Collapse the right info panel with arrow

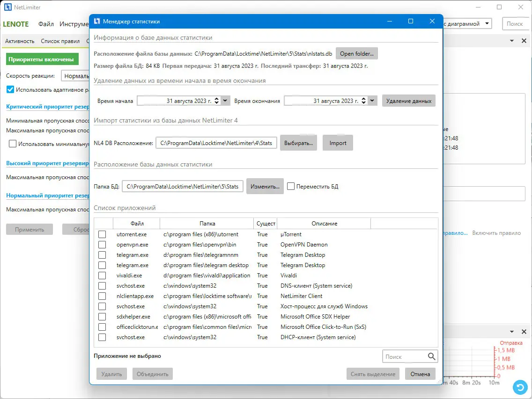pos(512,41)
